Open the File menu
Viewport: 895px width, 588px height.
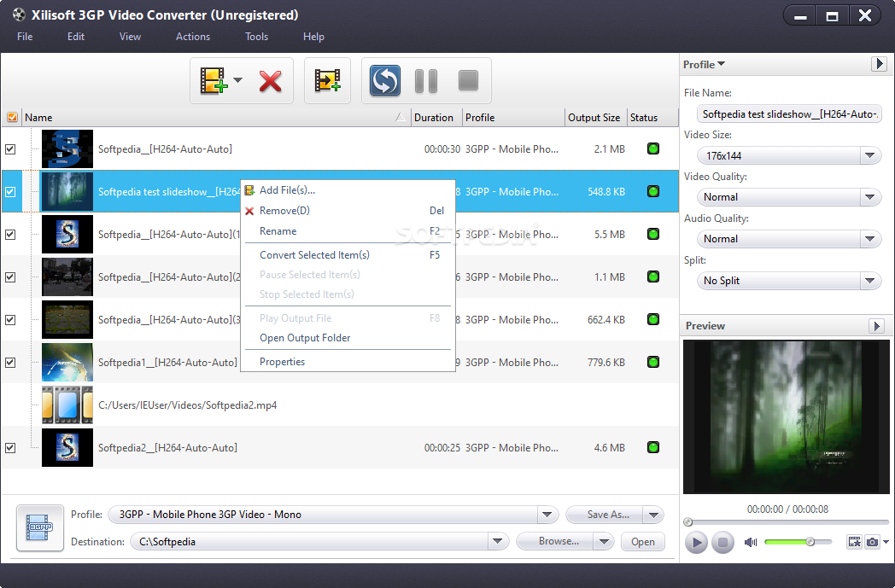click(x=25, y=37)
